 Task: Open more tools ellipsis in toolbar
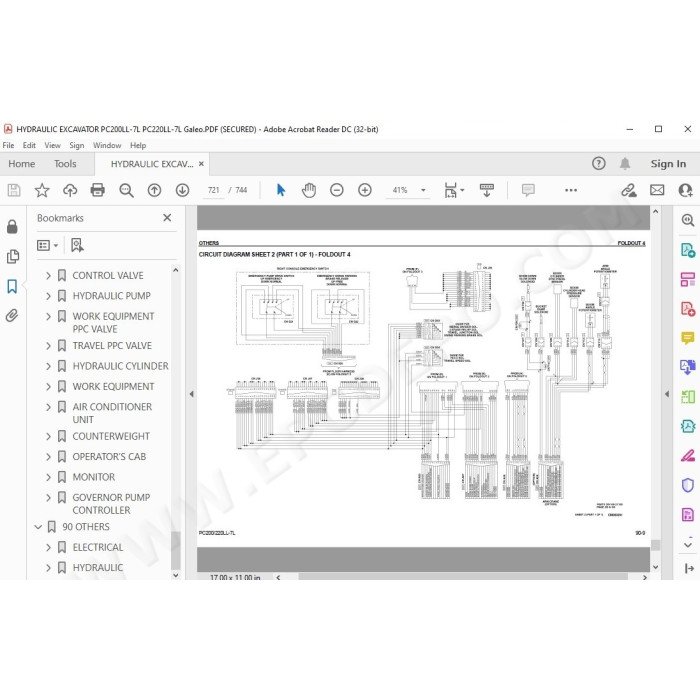(571, 190)
